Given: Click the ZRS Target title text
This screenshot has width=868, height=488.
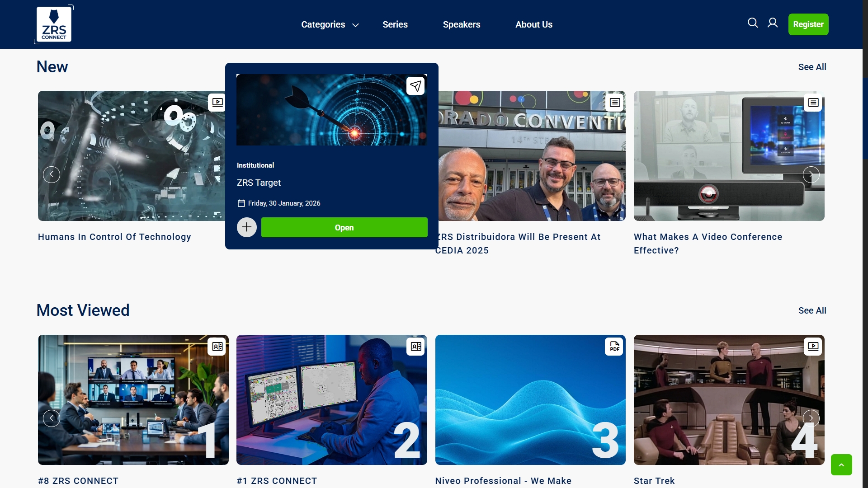Looking at the screenshot, I should (259, 183).
